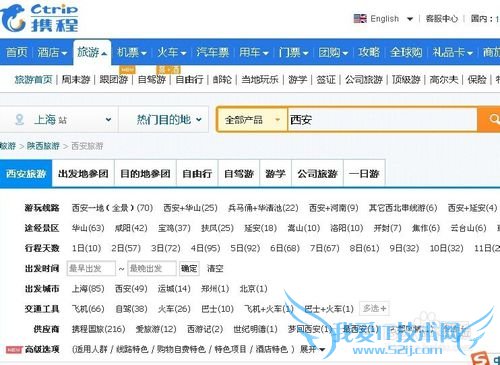This screenshot has width=500, height=365.
Task: Expand the 高级选项 展开 section
Action: coord(312,349)
